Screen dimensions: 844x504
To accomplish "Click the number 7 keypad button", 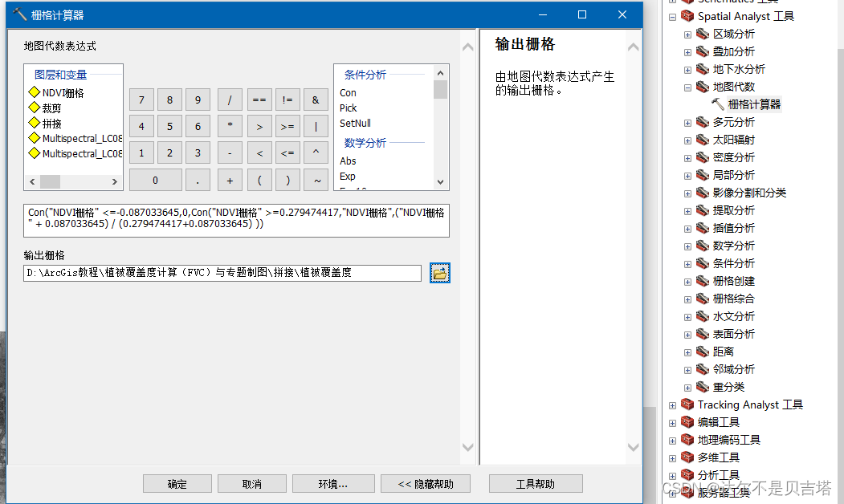I will (x=141, y=100).
